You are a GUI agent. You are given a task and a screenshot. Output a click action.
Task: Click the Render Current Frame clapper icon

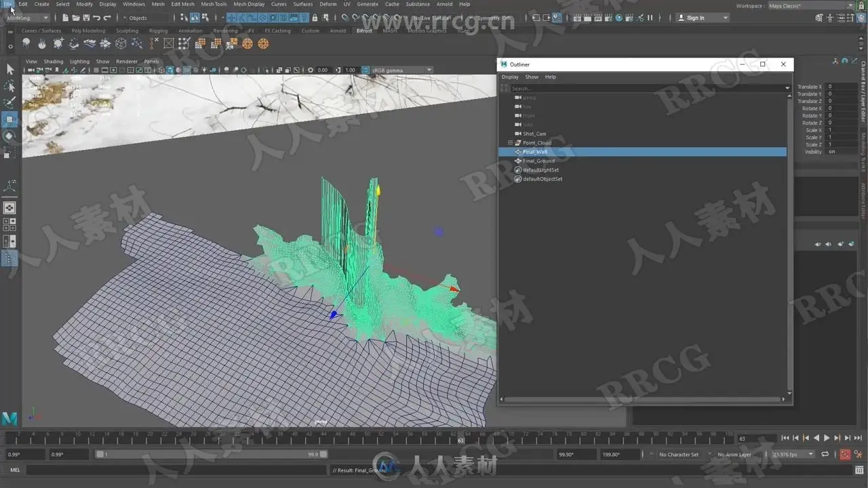point(587,18)
